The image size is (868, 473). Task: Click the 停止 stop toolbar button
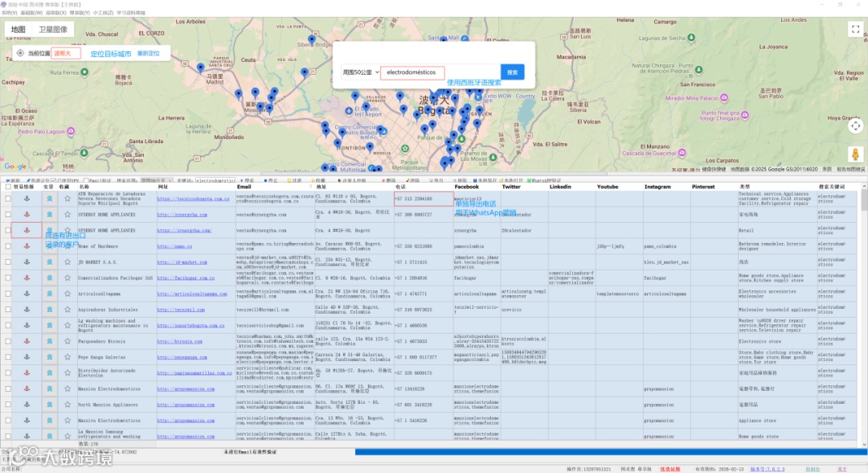272,180
